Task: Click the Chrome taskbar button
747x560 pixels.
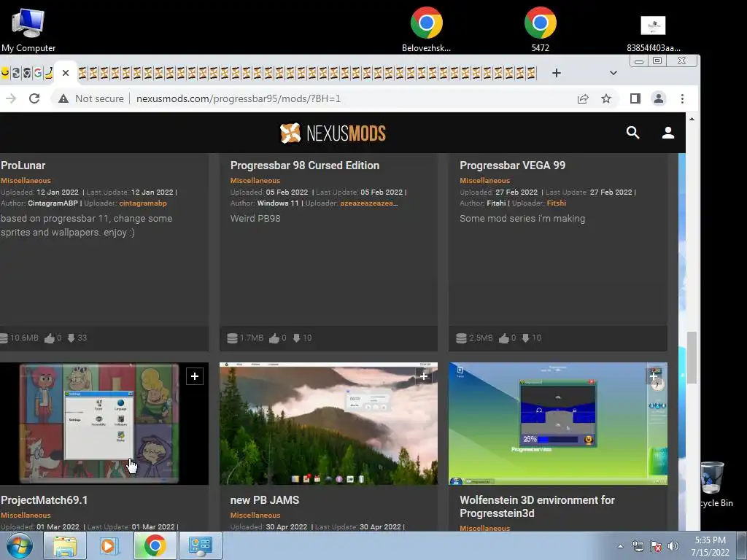Action: 155,545
